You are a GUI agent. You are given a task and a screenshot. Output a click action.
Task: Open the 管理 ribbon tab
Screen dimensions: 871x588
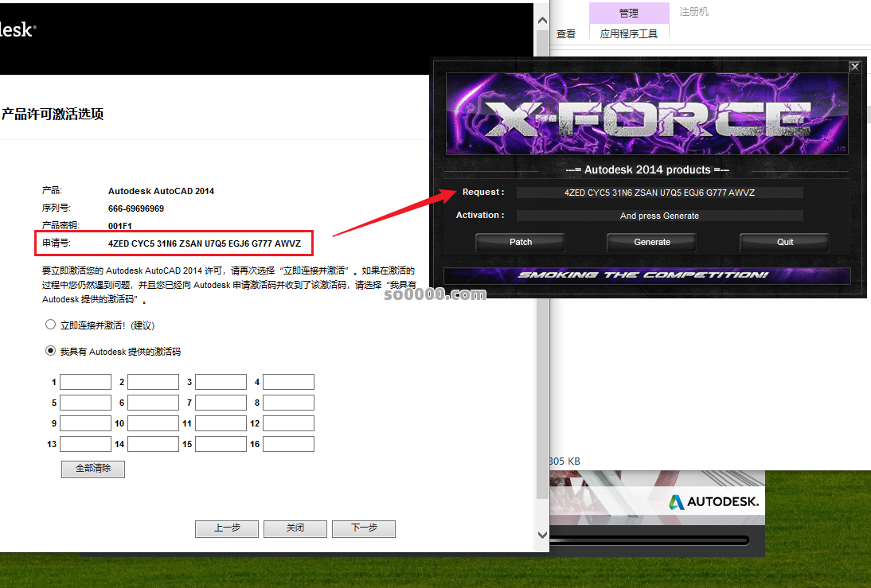point(629,13)
